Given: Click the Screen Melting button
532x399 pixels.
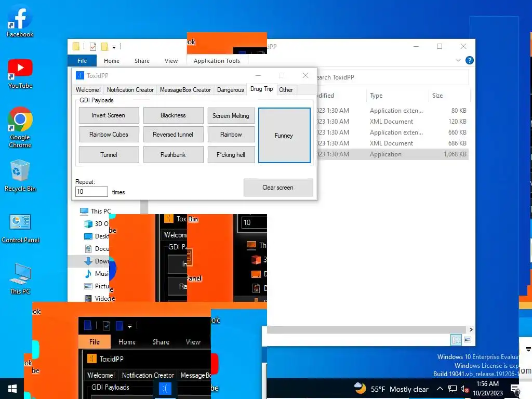Looking at the screenshot, I should 231,116.
